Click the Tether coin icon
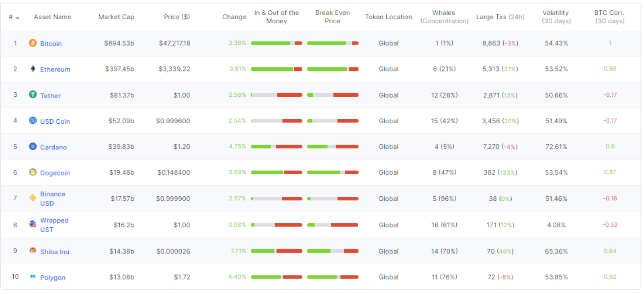Image resolution: width=644 pixels, height=294 pixels. click(33, 94)
